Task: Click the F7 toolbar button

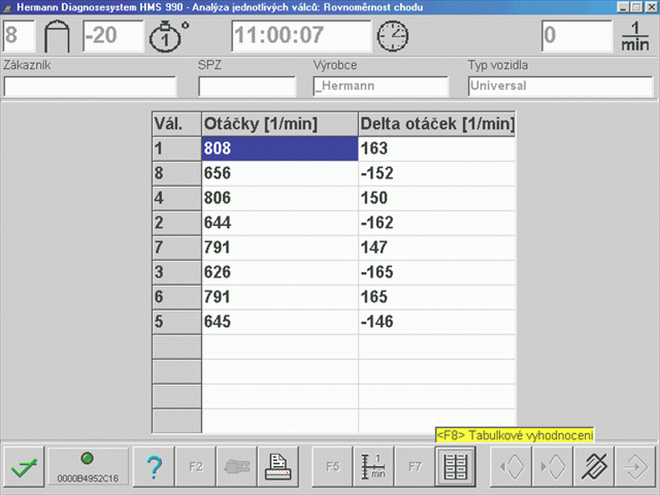Action: click(415, 467)
